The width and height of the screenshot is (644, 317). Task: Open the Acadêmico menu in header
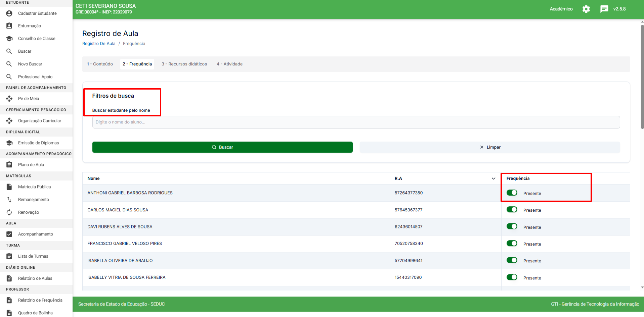pos(561,9)
